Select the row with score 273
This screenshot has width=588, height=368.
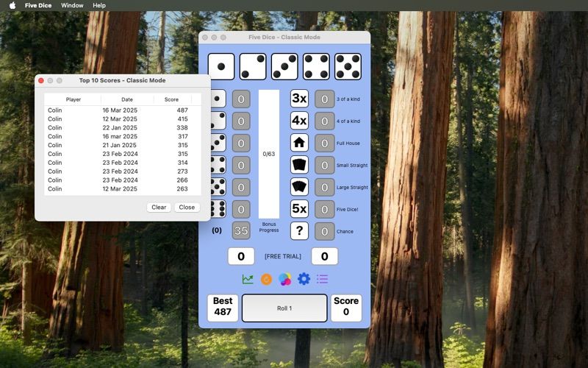tap(123, 171)
